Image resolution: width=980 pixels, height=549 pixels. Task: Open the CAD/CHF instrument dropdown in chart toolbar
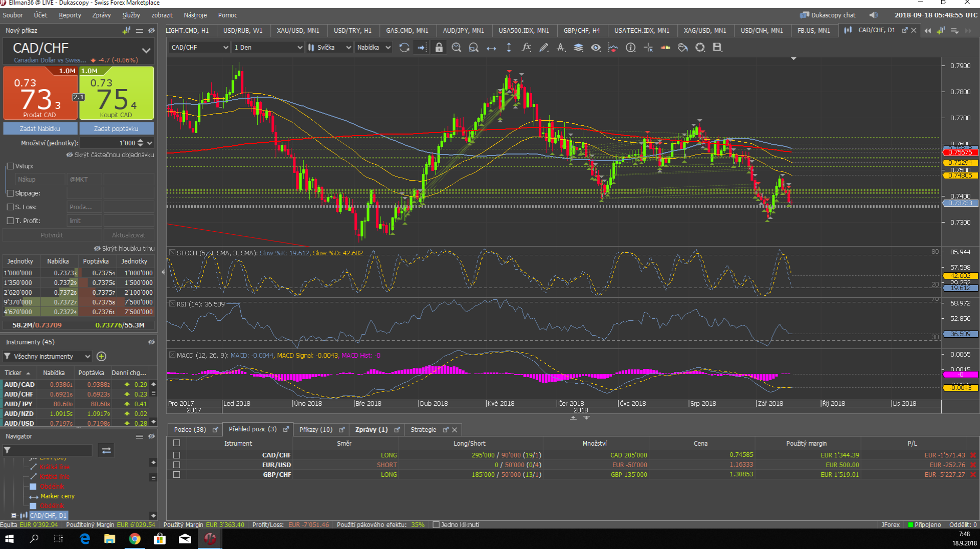(199, 48)
